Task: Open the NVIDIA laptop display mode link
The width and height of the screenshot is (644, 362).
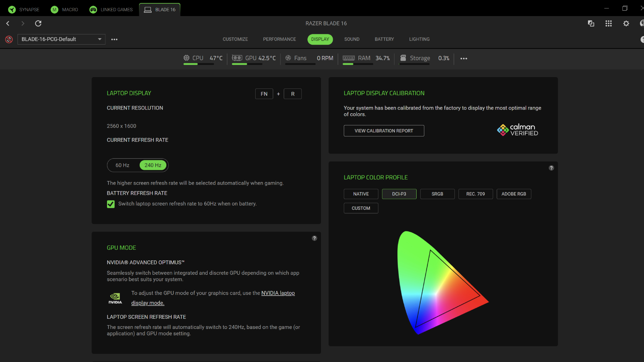Action: (278, 293)
